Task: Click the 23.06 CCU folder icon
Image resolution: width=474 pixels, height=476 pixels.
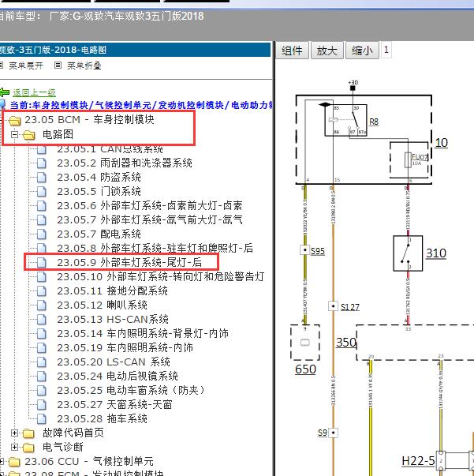Action: pos(14,462)
